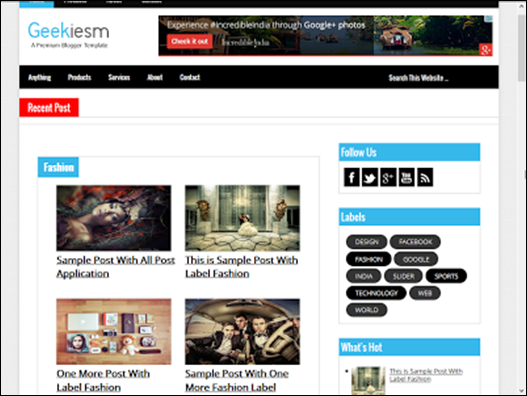Image resolution: width=527 pixels, height=396 pixels.
Task: Open the men in car thumbnail
Action: pyautogui.click(x=242, y=331)
